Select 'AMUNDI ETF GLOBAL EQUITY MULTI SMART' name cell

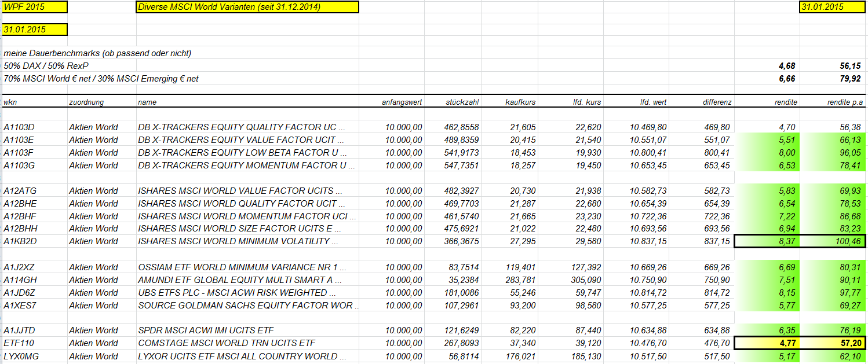pyautogui.click(x=239, y=280)
